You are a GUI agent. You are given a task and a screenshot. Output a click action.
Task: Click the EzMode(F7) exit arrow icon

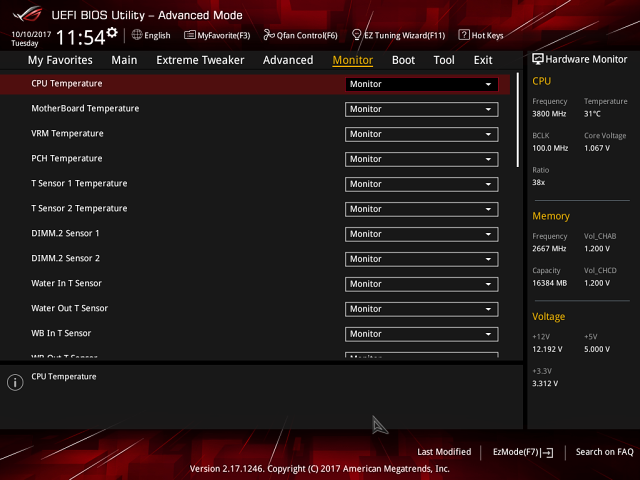(548, 452)
